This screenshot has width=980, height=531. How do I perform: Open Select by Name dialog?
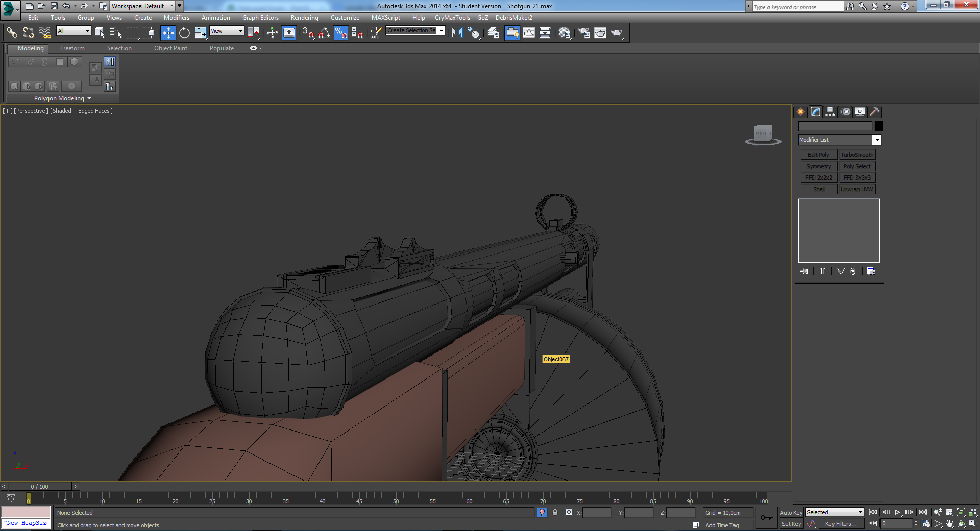pyautogui.click(x=116, y=33)
